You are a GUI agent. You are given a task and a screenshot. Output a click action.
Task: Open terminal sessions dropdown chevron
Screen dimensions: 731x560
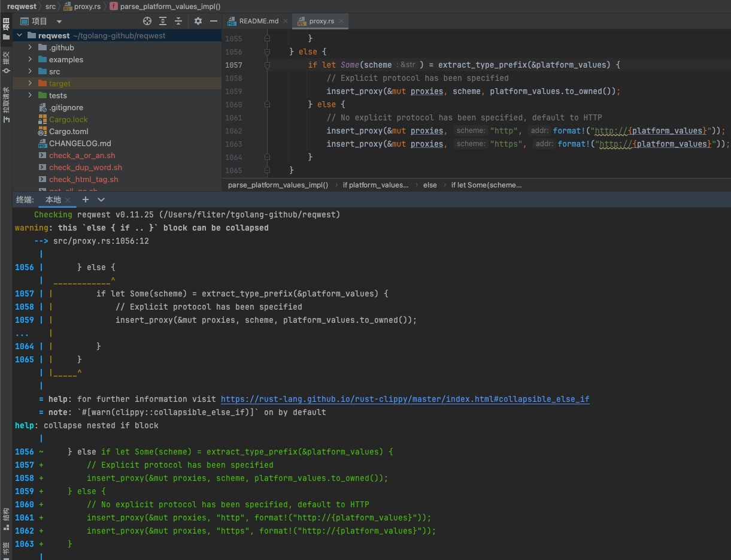[x=101, y=199]
